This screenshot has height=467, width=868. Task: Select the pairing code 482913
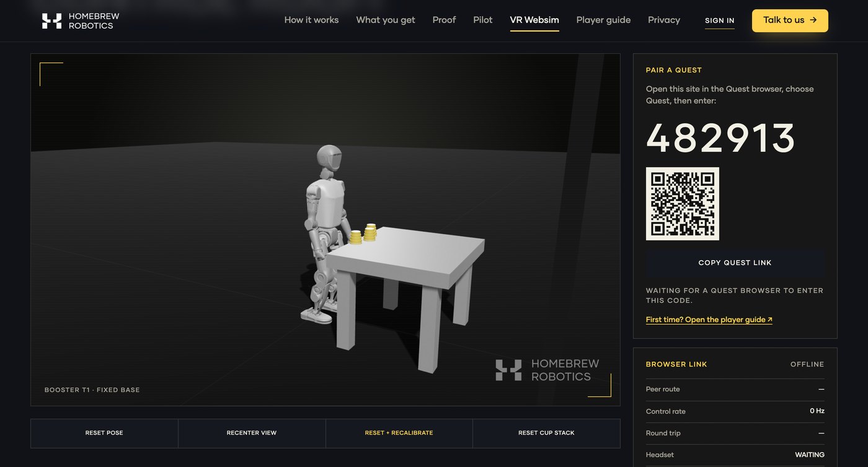[x=721, y=137]
